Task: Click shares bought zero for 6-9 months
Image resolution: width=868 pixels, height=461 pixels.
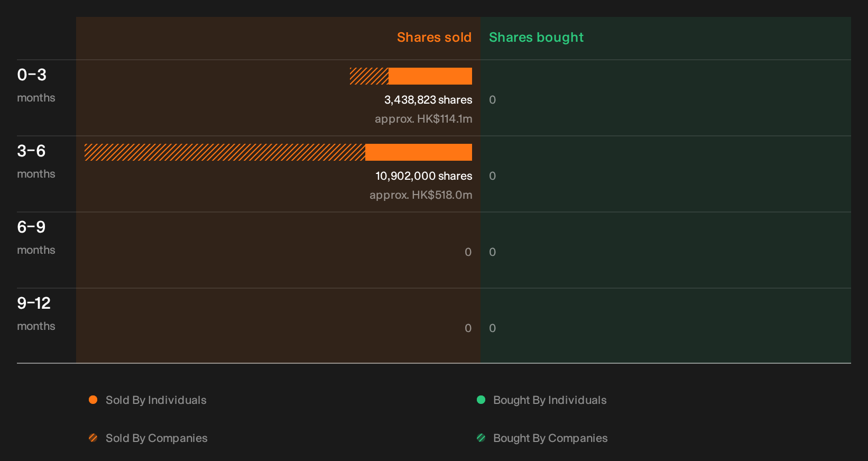Action: (492, 252)
